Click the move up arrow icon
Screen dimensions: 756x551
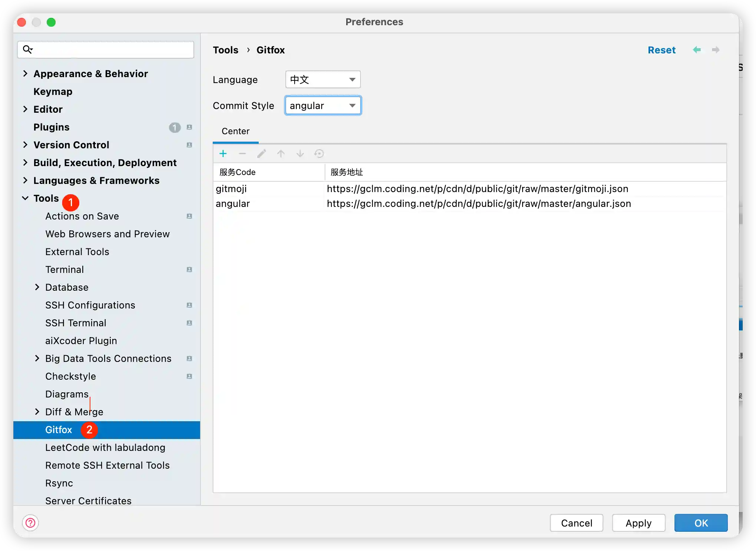tap(281, 154)
